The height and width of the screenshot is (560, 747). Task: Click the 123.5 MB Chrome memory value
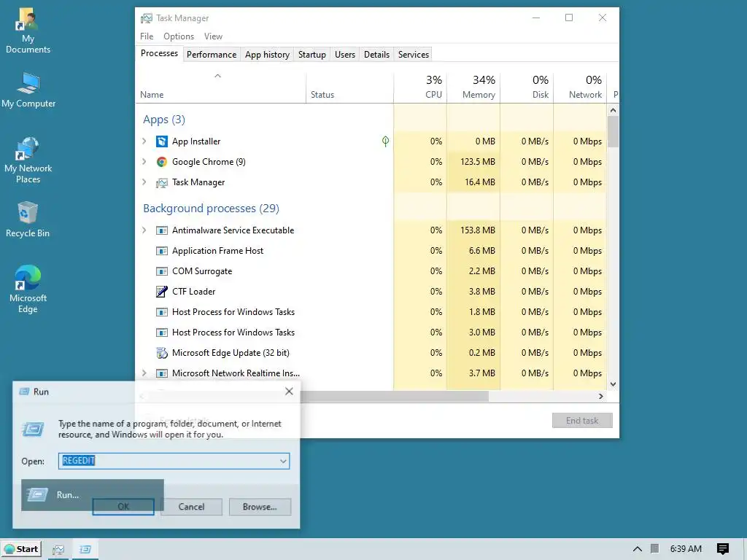point(477,162)
